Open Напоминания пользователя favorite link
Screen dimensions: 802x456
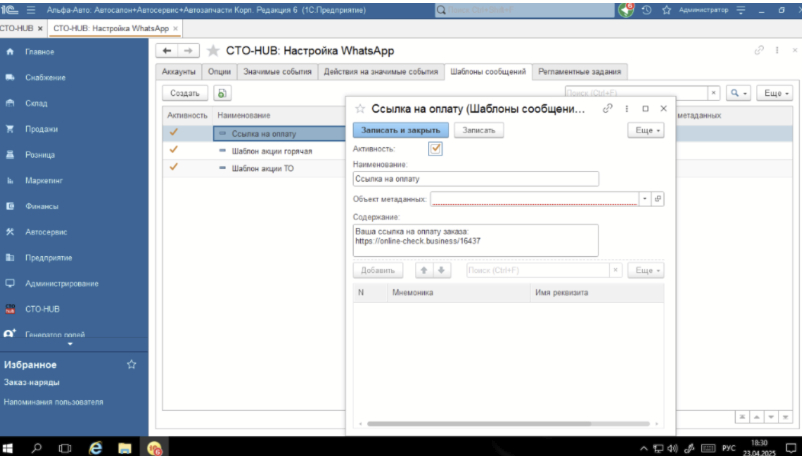tap(53, 402)
